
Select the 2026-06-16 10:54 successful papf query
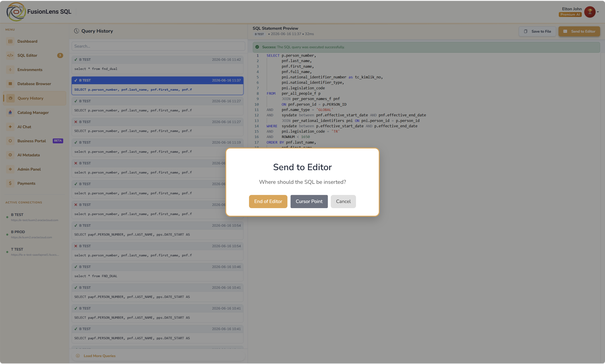pyautogui.click(x=157, y=231)
